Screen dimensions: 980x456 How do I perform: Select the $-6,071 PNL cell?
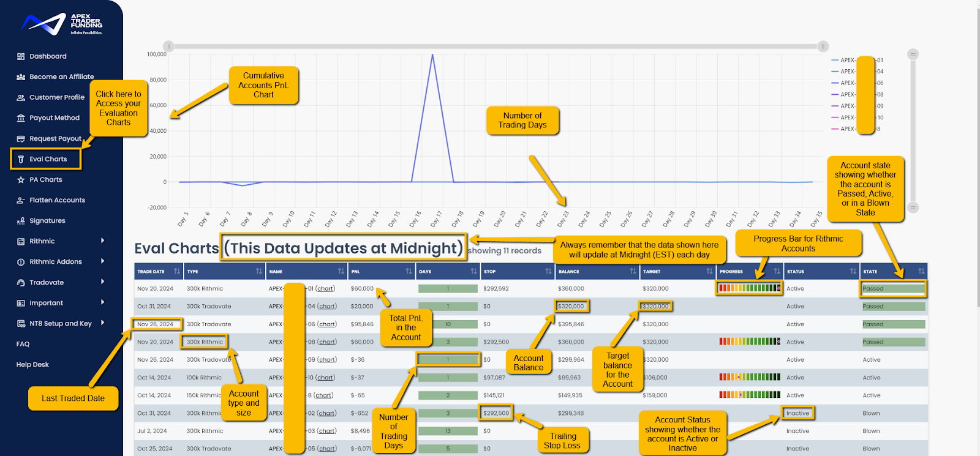click(361, 449)
